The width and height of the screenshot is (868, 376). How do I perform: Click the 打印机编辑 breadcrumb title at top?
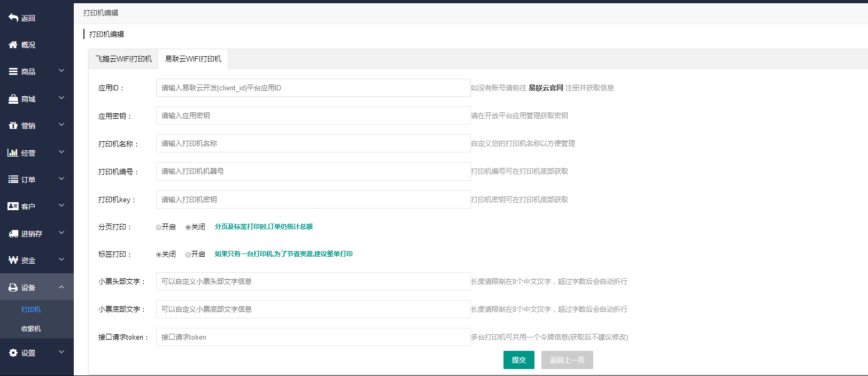click(x=101, y=13)
